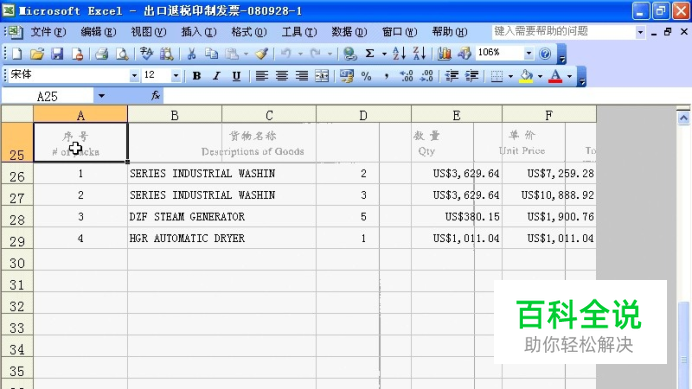This screenshot has width=692, height=389.
Task: Click the vertical scrollbar up arrow
Action: 683,117
